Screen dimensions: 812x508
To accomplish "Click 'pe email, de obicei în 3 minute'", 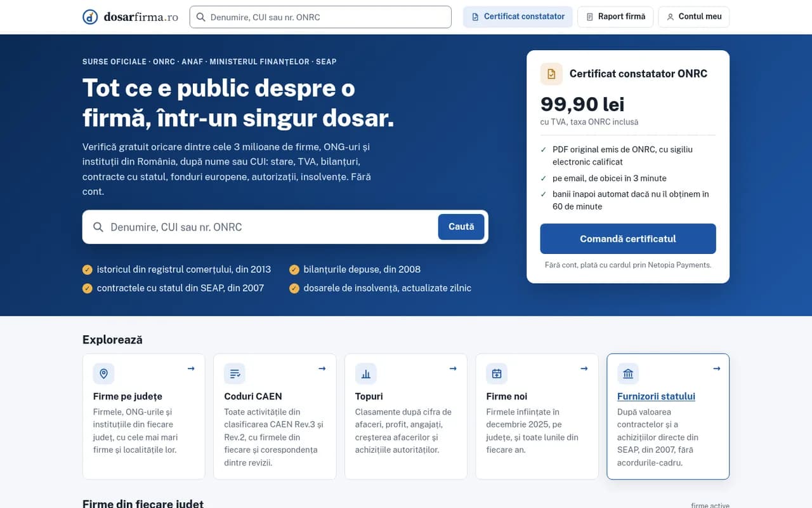I will (x=609, y=178).
